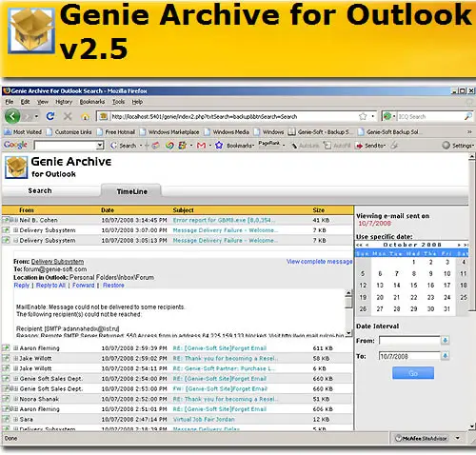Click the To date picker icon
Viewport: 476px width, 455px height.
coord(445,356)
